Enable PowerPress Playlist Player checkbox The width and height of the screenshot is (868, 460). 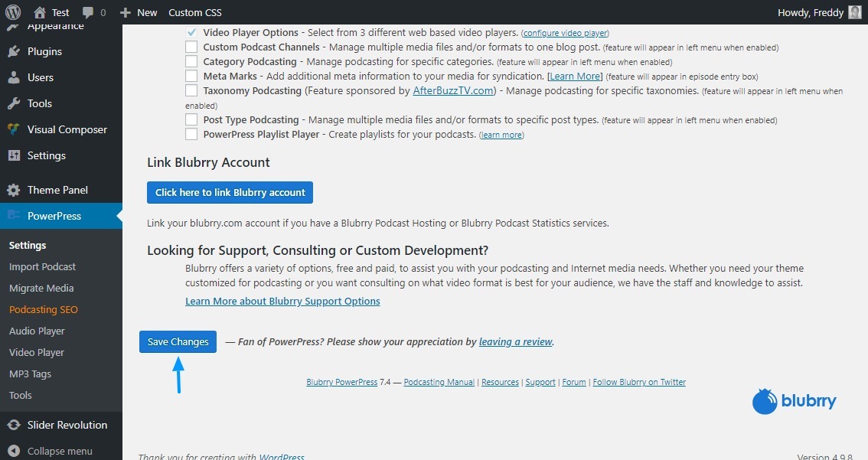click(x=191, y=134)
